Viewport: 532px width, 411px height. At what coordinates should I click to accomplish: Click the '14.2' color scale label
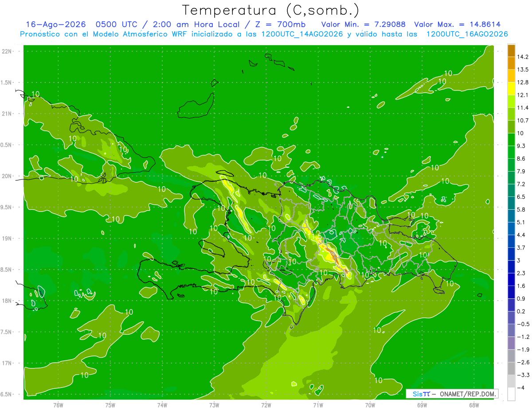pos(523,57)
